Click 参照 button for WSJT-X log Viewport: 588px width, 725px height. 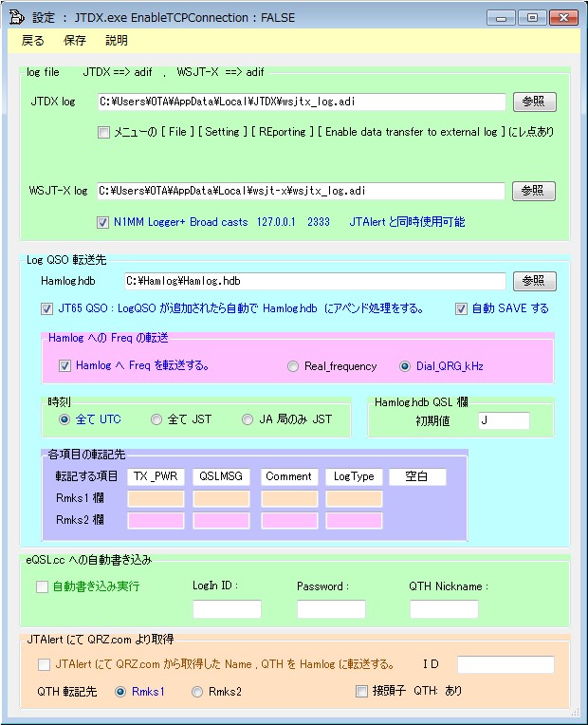(x=533, y=191)
